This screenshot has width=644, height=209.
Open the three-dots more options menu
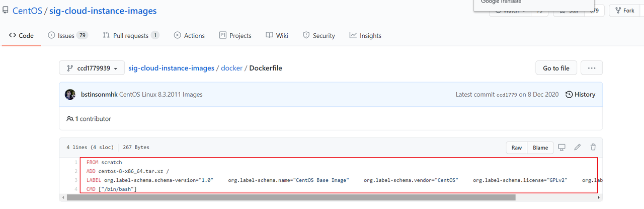592,68
